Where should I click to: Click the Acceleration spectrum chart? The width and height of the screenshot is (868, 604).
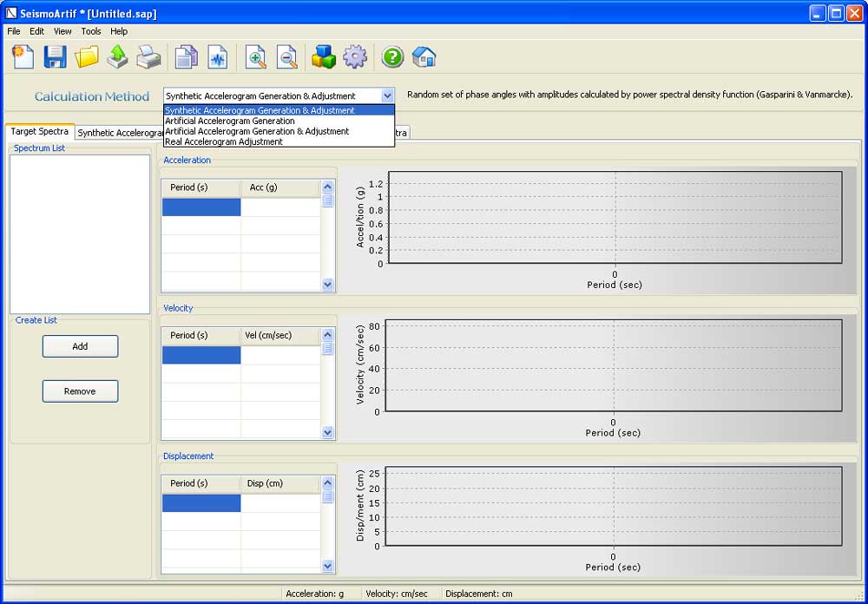click(615, 218)
